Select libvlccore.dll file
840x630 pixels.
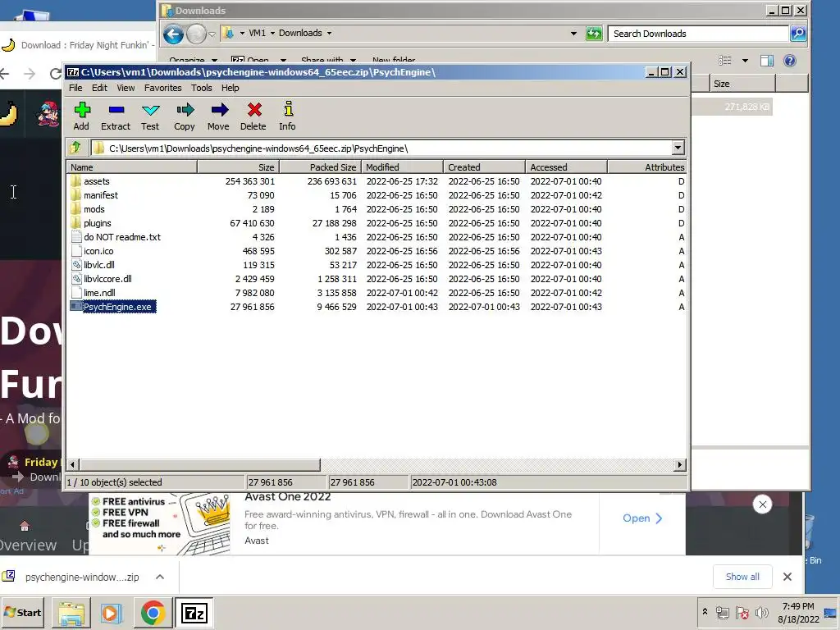pos(107,279)
